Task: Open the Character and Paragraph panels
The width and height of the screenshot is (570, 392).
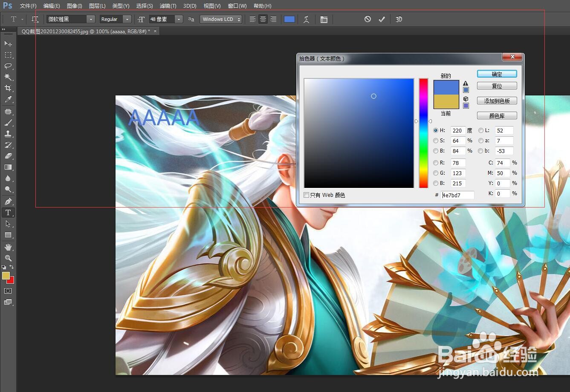Action: click(324, 19)
